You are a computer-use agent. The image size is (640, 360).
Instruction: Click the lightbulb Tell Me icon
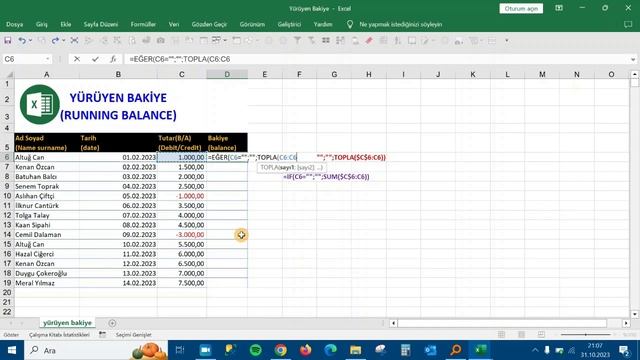tap(350, 24)
